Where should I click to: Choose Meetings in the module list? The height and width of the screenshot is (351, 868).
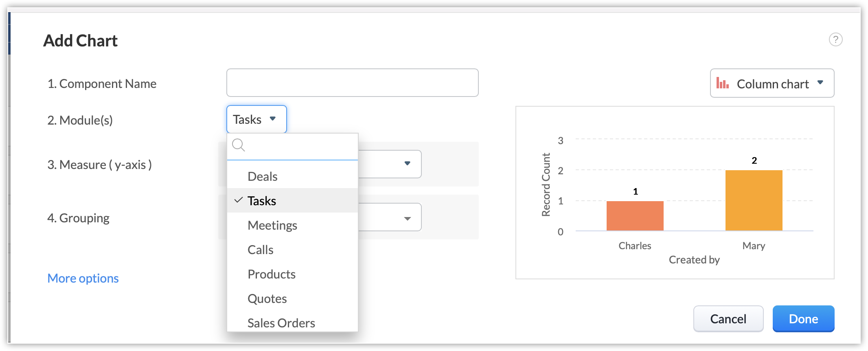[x=272, y=225]
